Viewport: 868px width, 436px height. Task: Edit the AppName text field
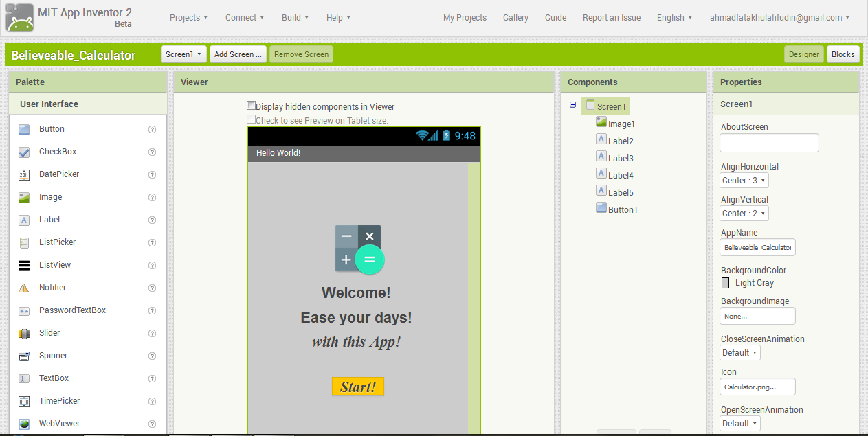point(757,247)
